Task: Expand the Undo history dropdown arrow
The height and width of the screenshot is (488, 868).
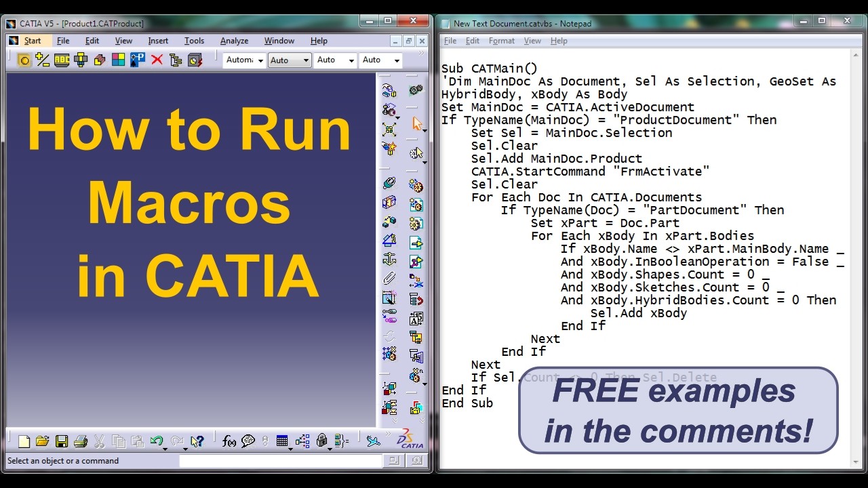Action: [165, 448]
